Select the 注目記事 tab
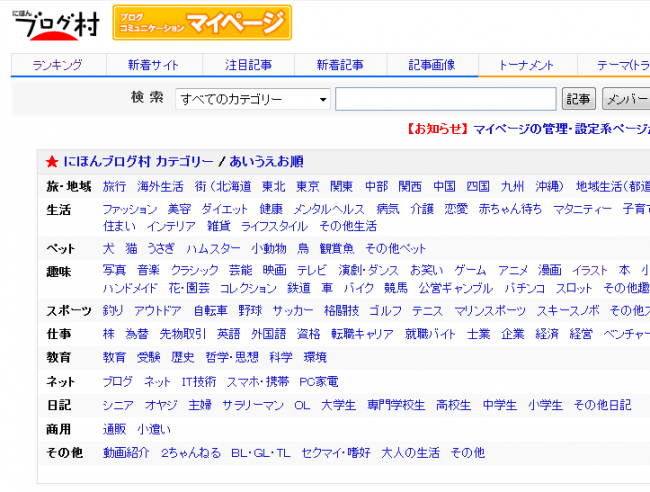This screenshot has width=650, height=492. click(248, 65)
